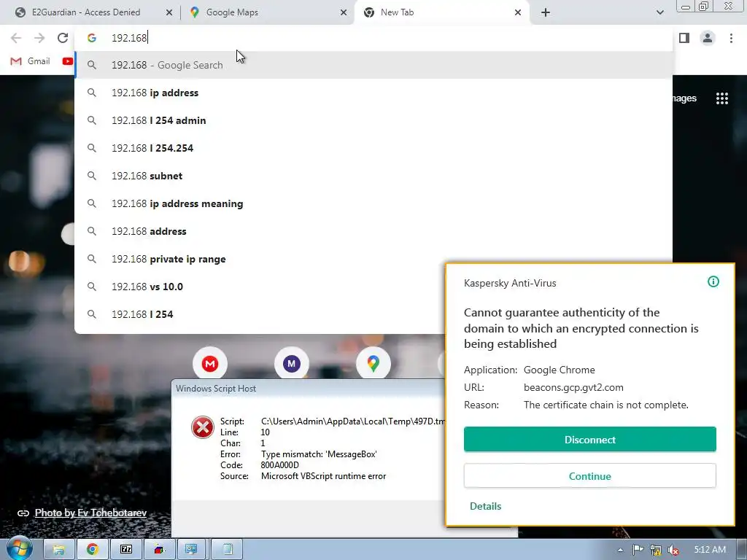Open the Windows Start orb
The height and width of the screenshot is (560, 747).
coord(18,549)
